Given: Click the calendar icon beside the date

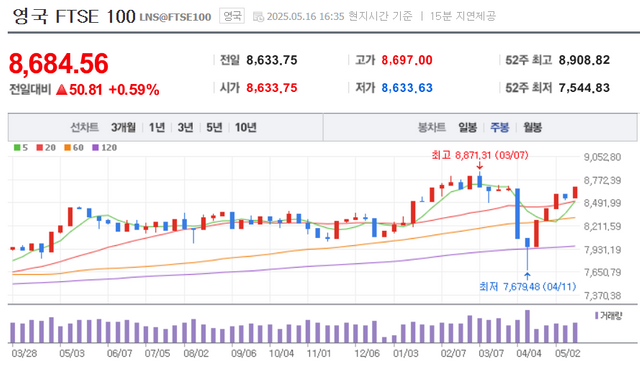Looking at the screenshot, I should click(x=258, y=17).
